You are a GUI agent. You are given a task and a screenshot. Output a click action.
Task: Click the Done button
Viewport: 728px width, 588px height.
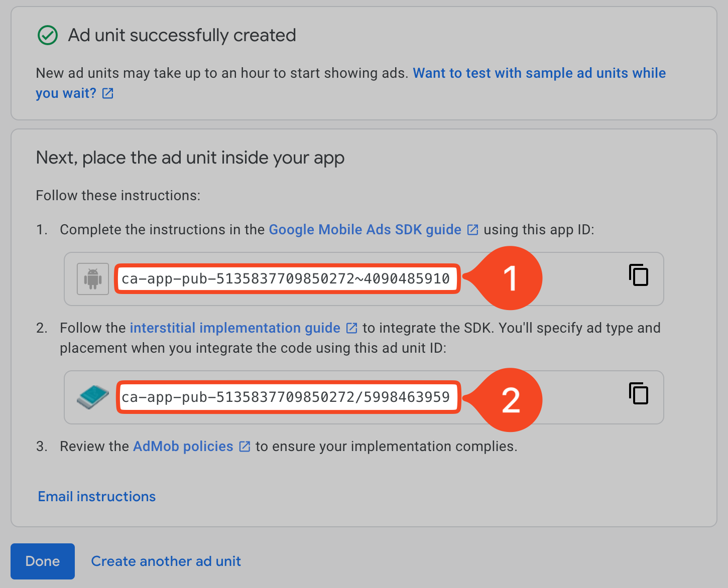43,561
